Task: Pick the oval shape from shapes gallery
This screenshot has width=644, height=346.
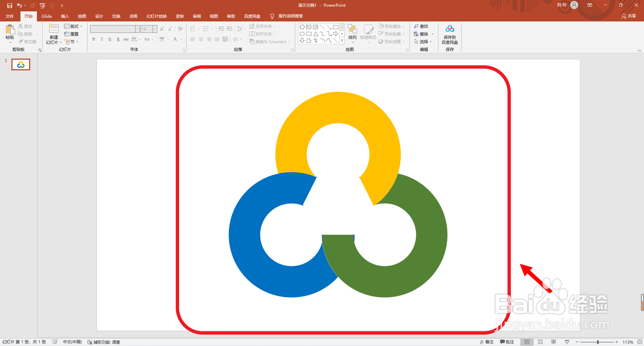Action: (x=302, y=34)
